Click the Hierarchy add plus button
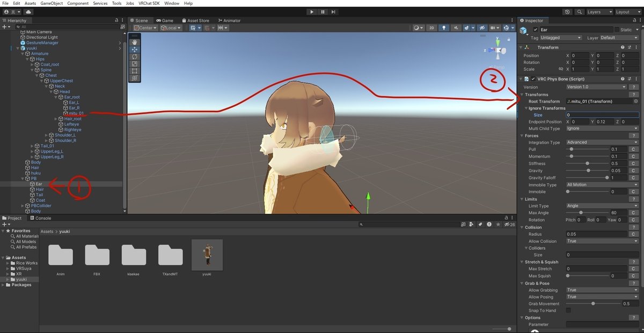Viewport: 644px width, 333px height. (x=5, y=27)
